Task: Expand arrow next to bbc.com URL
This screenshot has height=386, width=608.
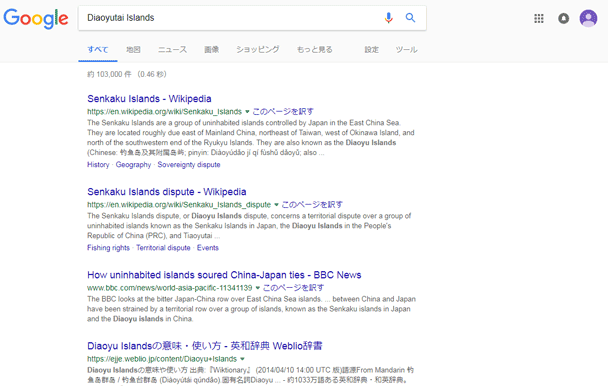Action: 257,288
